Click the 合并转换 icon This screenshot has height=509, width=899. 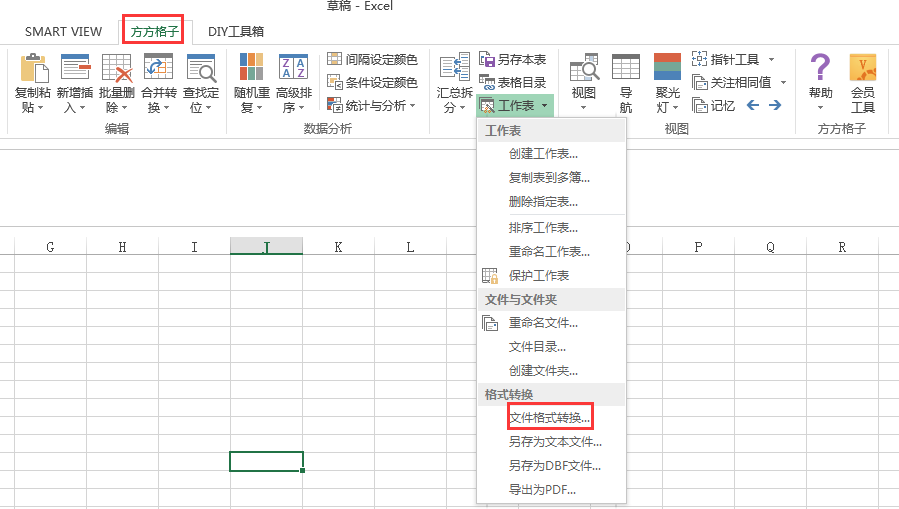point(159,68)
